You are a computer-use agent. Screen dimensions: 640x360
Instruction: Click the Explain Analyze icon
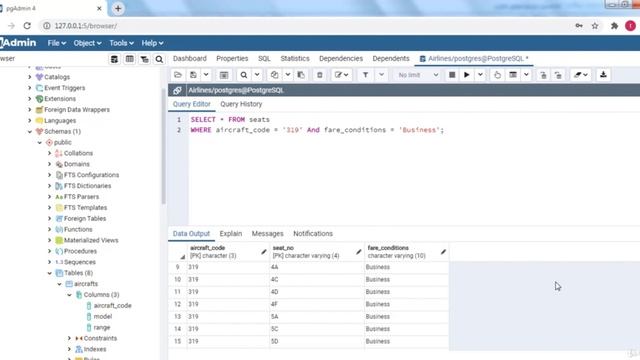point(513,75)
